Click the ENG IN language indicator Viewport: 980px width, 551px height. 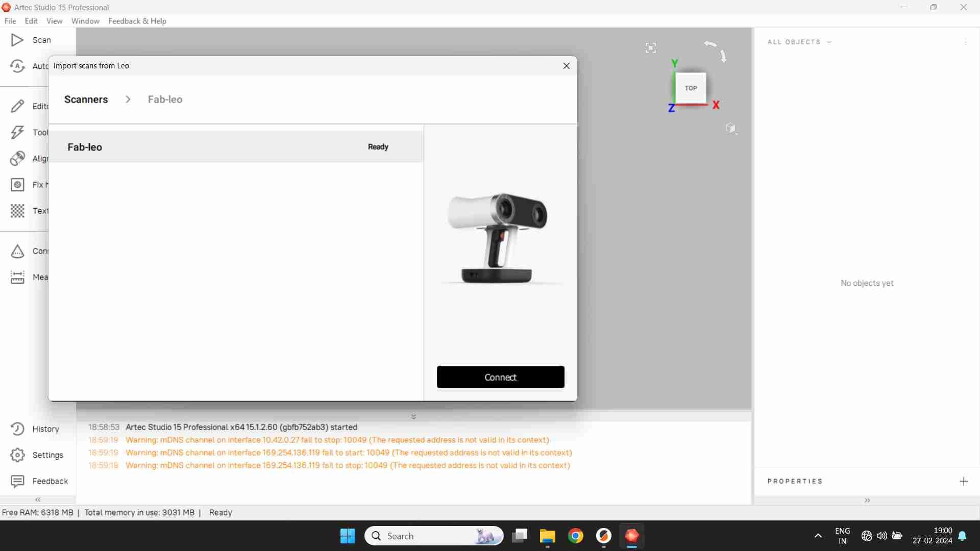click(843, 536)
